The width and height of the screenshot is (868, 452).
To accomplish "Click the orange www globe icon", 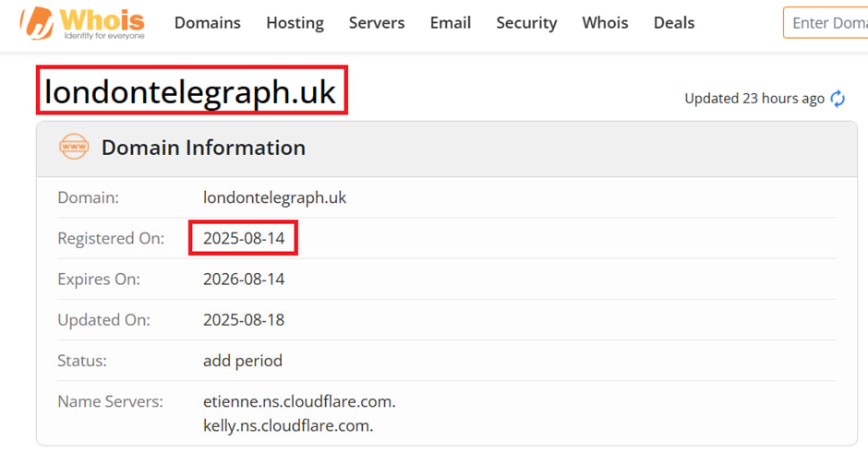I will 74,147.
